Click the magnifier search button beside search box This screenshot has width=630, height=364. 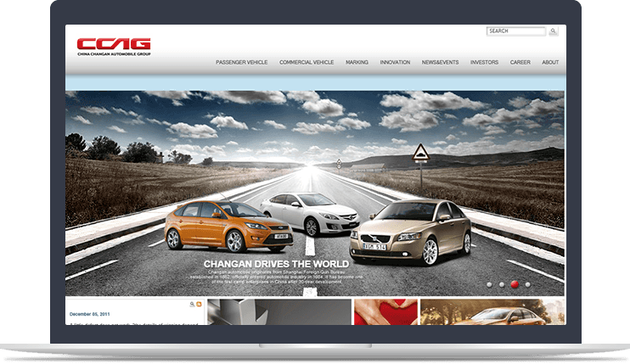[x=554, y=31]
